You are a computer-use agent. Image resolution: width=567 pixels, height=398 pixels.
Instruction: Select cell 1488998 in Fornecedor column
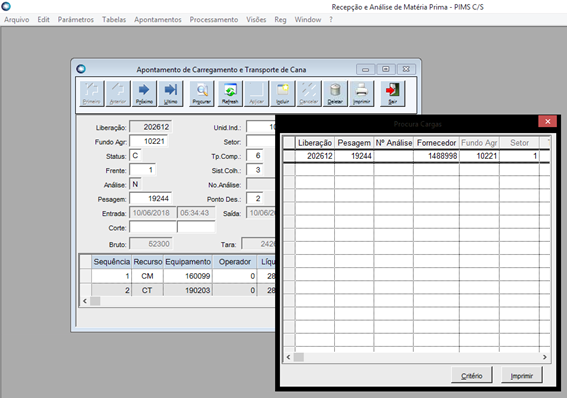[436, 156]
